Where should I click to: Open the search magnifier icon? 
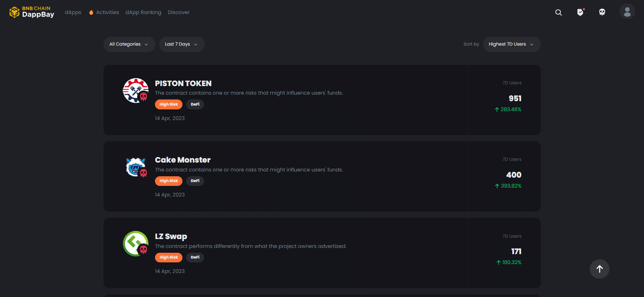click(x=559, y=12)
